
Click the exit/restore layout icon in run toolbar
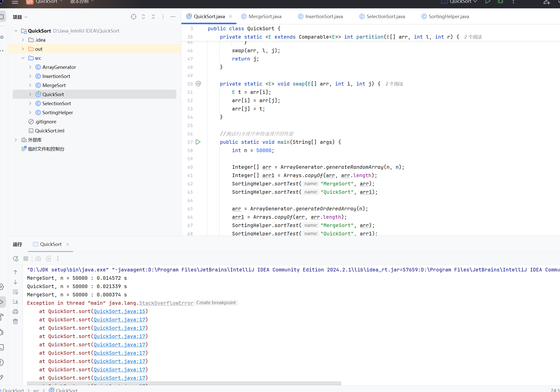point(48,259)
